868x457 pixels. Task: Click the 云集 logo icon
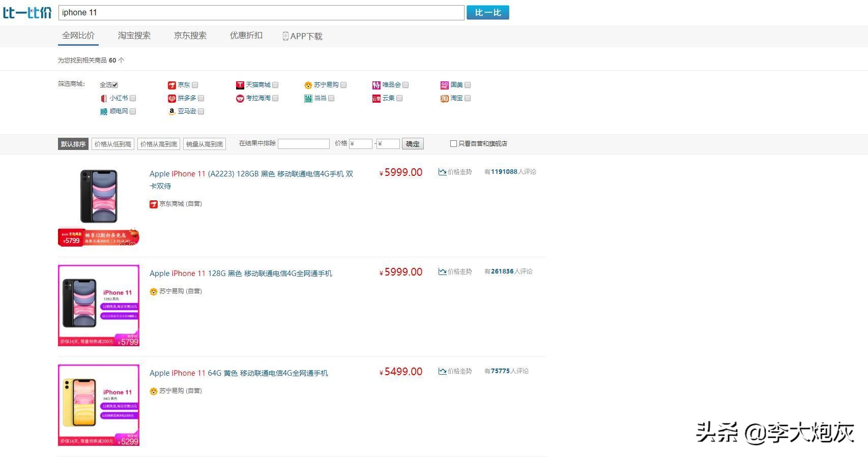pyautogui.click(x=377, y=99)
